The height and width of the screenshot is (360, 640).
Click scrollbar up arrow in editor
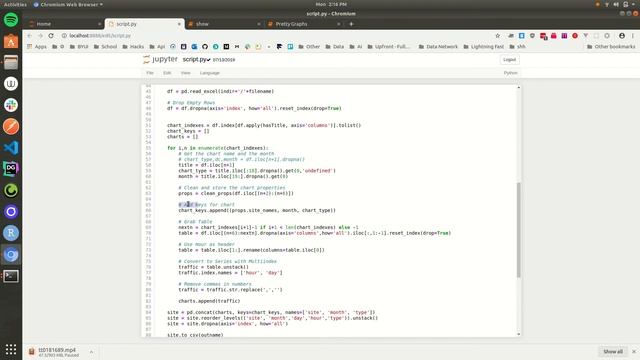tap(519, 87)
